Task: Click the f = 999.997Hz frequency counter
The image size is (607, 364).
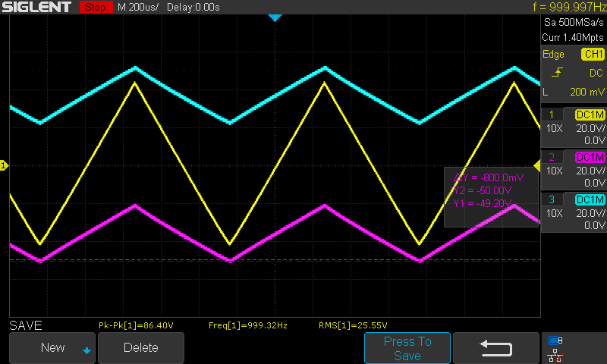Action: click(x=569, y=7)
